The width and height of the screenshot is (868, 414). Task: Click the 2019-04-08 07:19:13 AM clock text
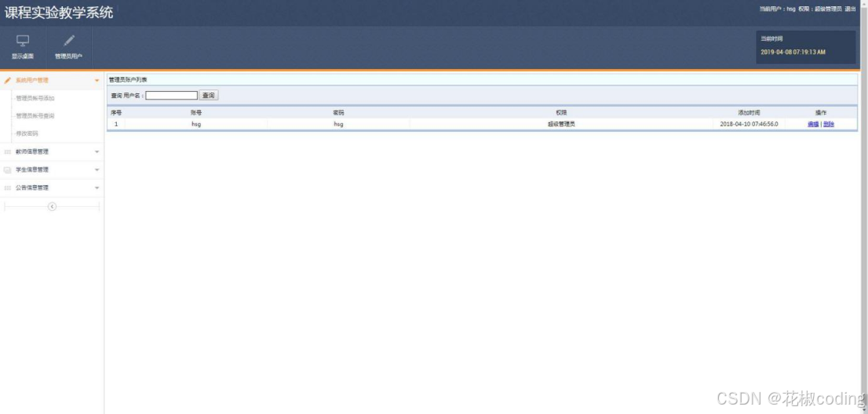[793, 52]
